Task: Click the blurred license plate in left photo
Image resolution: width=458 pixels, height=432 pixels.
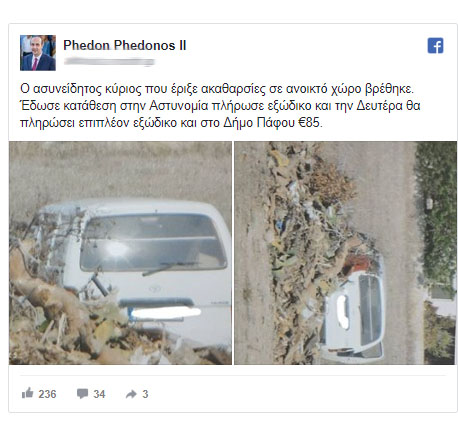Action: coord(166,312)
